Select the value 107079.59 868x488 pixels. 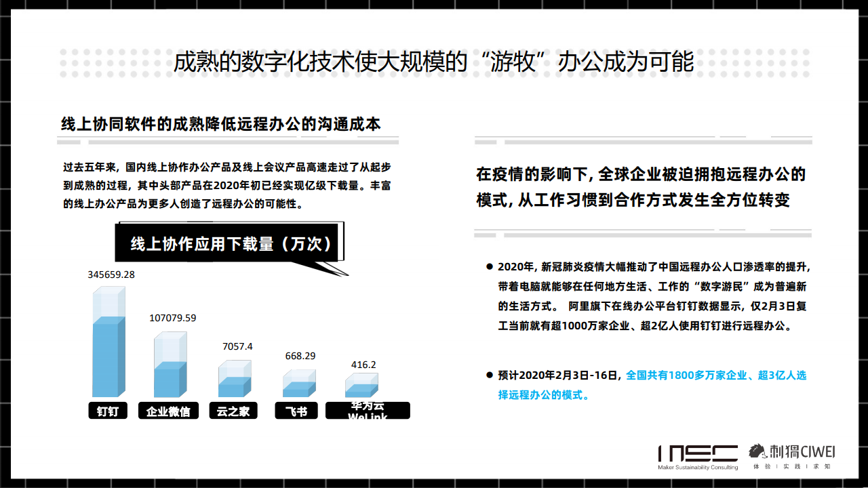(x=173, y=317)
